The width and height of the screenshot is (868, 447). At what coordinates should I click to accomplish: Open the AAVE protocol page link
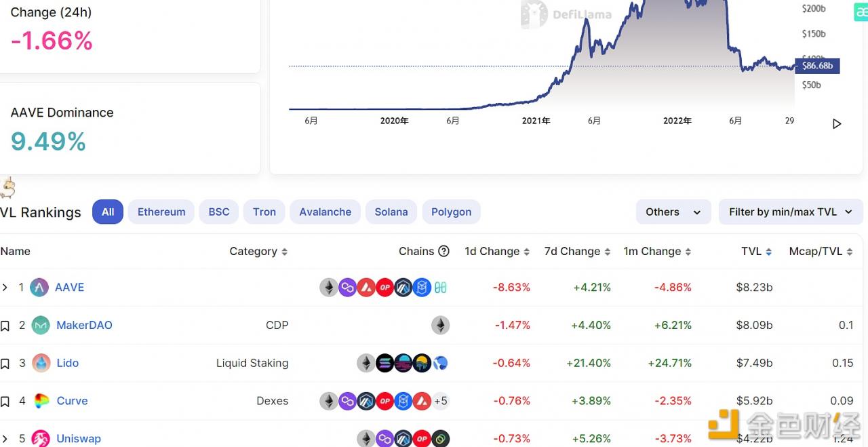pos(68,287)
